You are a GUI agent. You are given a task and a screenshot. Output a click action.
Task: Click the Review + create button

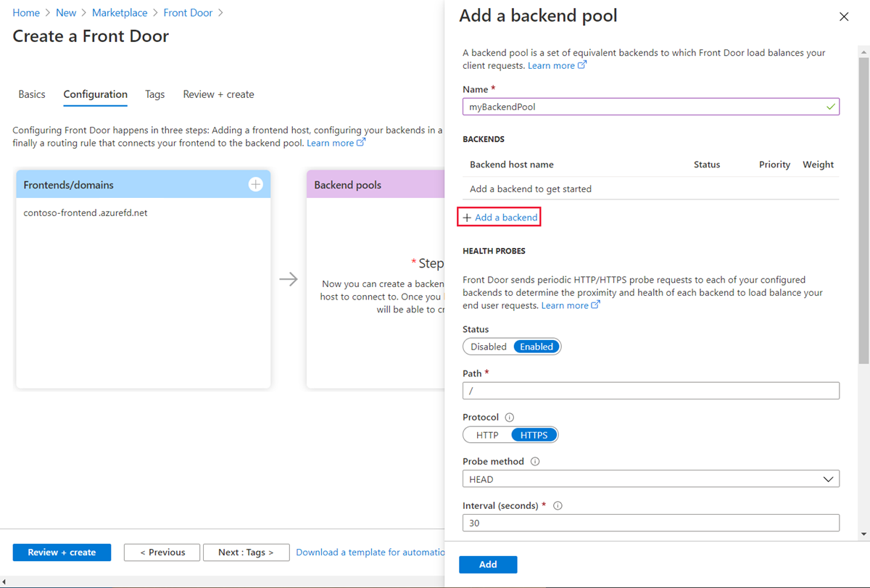[x=62, y=552]
